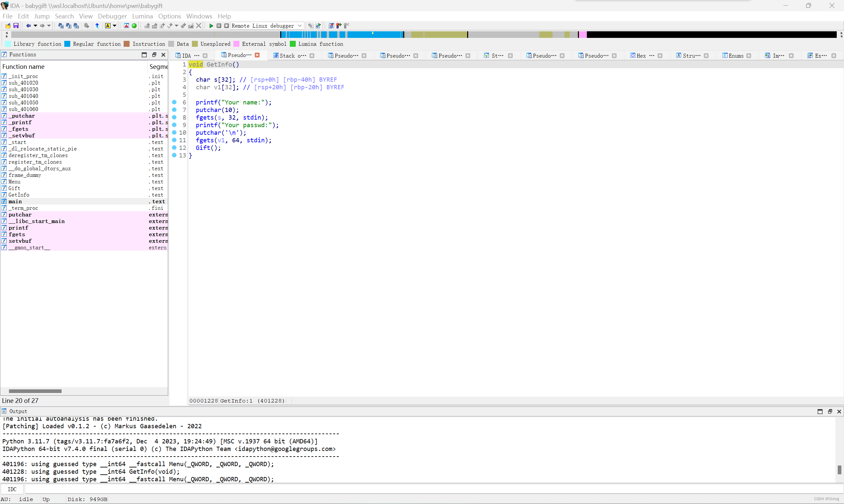Click the IDC command language button
Image resolution: width=844 pixels, height=504 pixels.
(12, 489)
